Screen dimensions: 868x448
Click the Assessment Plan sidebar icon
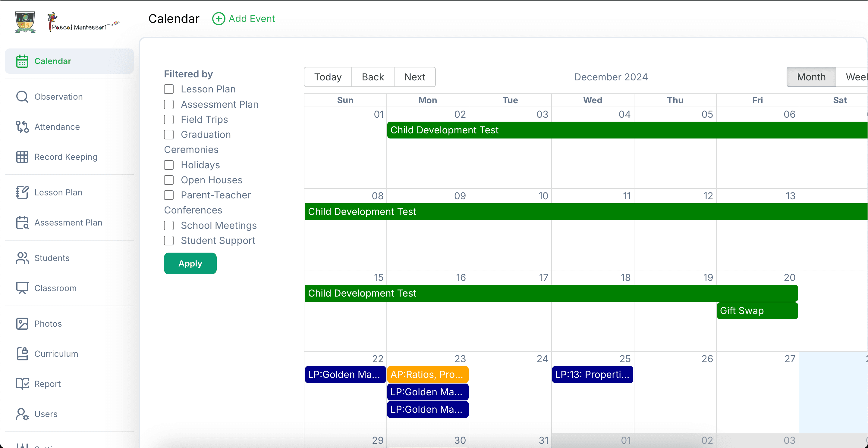point(22,222)
